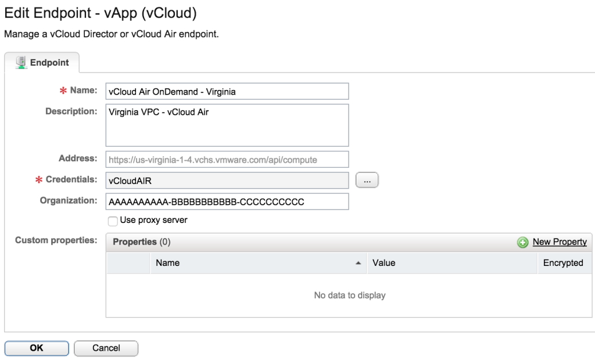Click the sort arrow in Name column
This screenshot has width=595, height=364.
point(359,263)
